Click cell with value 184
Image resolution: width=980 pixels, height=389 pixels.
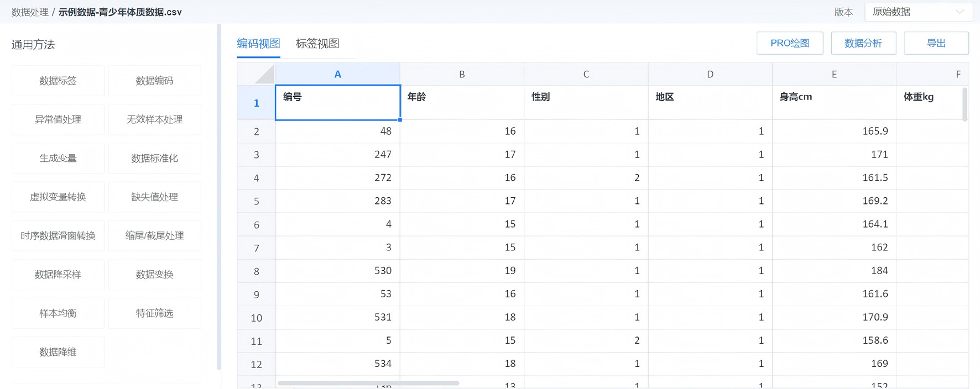coord(834,271)
